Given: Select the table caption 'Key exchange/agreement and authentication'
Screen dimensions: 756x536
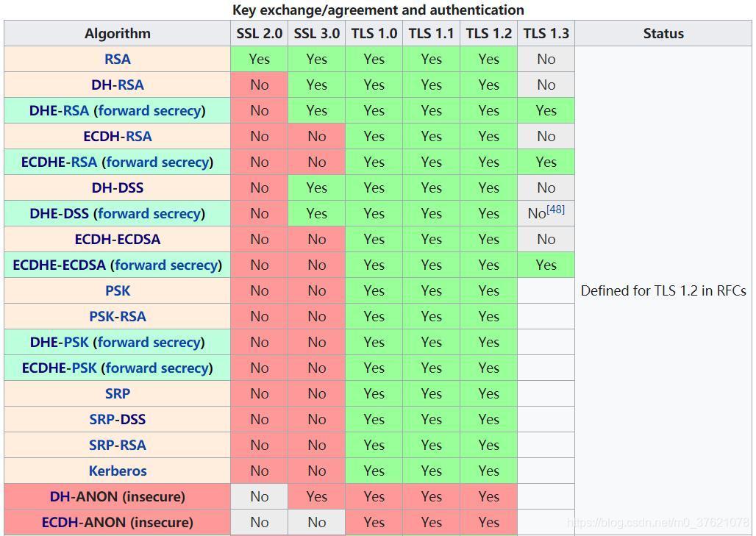Looking at the screenshot, I should point(378,10).
